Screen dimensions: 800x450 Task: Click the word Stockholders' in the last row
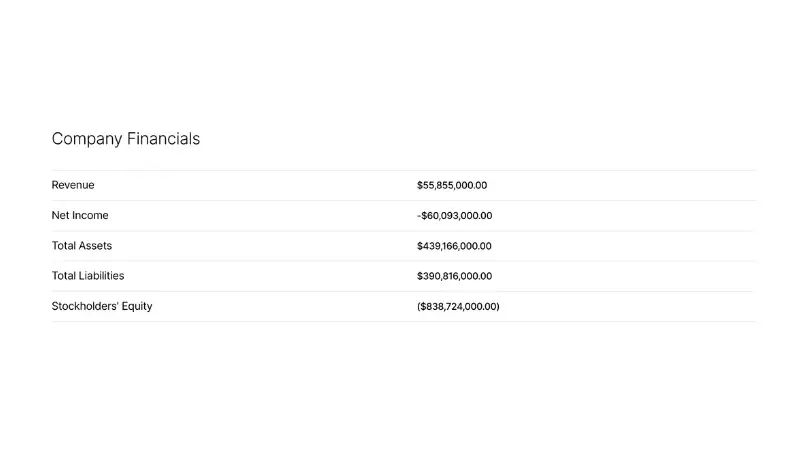tap(84, 306)
